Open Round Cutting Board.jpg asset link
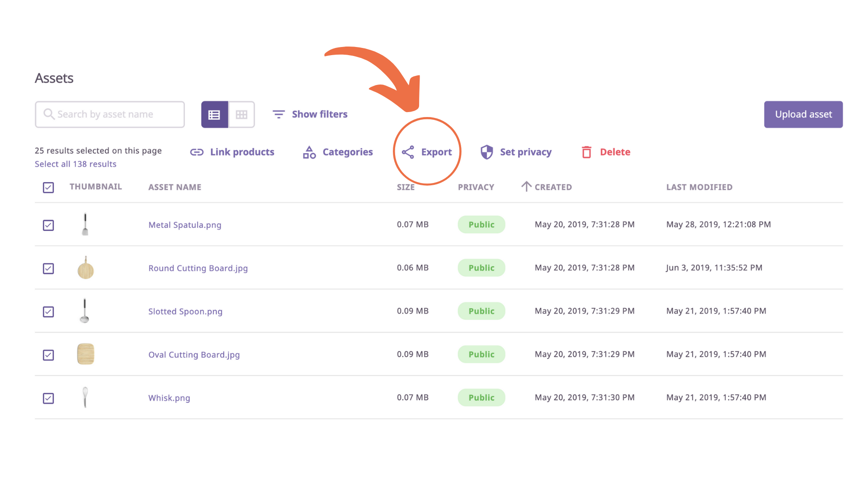This screenshot has height=488, width=868. [x=198, y=268]
